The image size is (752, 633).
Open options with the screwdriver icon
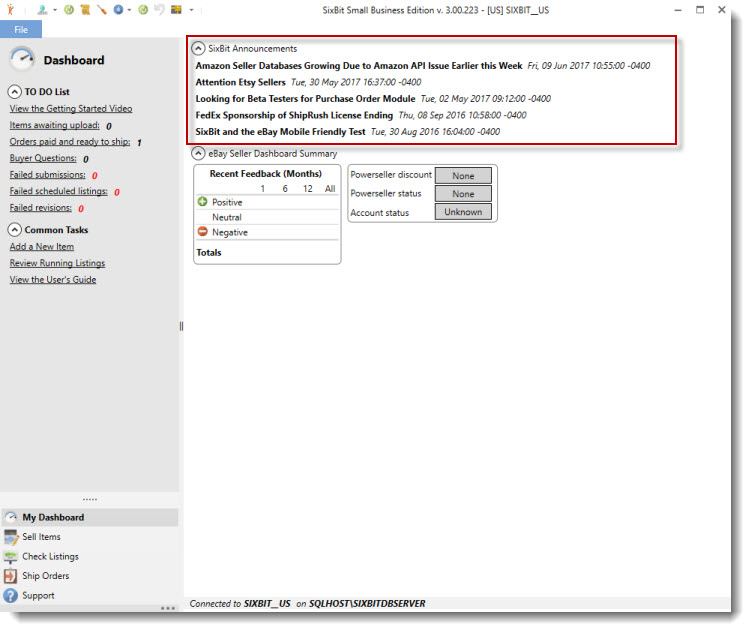[101, 10]
